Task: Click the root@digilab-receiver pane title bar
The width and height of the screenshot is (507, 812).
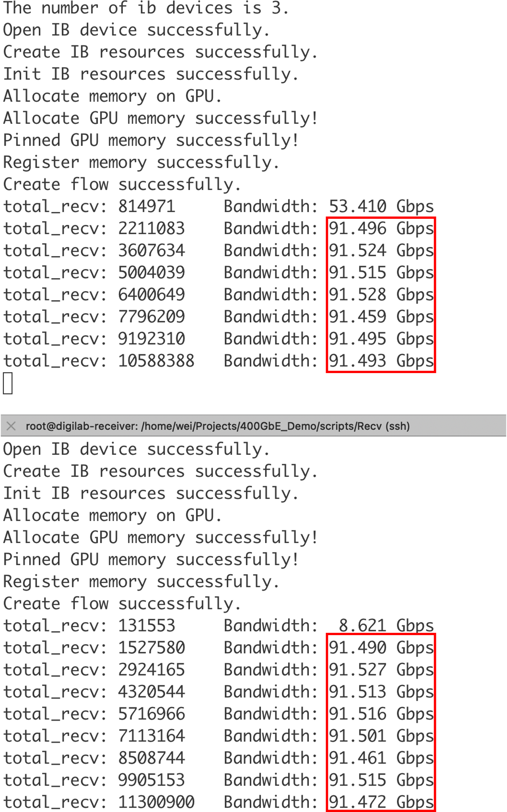Action: point(217,426)
